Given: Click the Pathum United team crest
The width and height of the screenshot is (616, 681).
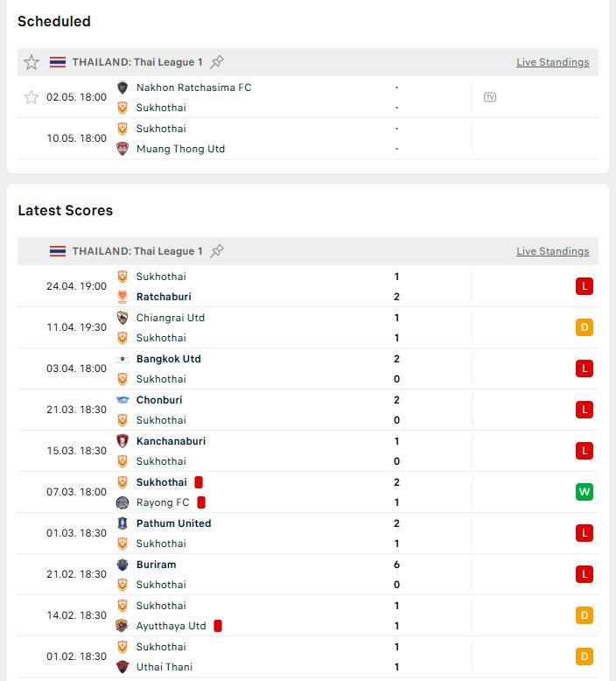Looking at the screenshot, I should (x=122, y=523).
